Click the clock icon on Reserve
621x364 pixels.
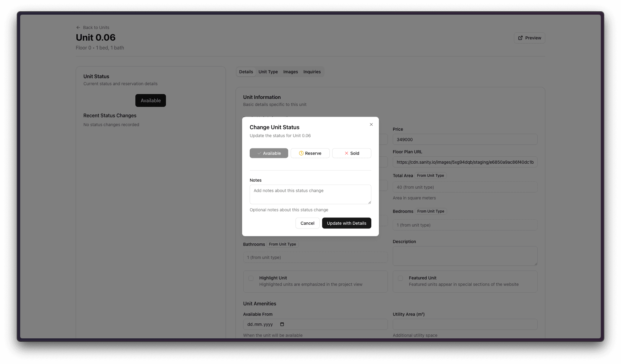click(x=301, y=153)
